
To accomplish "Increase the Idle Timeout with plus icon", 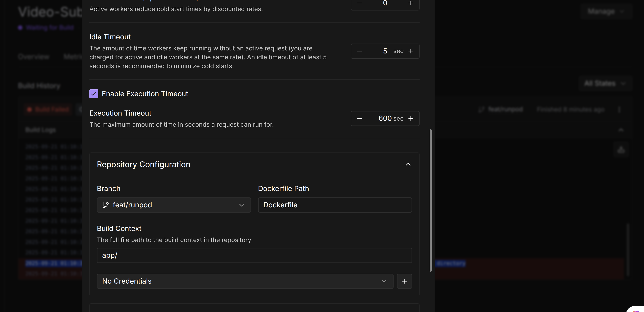I will point(410,51).
